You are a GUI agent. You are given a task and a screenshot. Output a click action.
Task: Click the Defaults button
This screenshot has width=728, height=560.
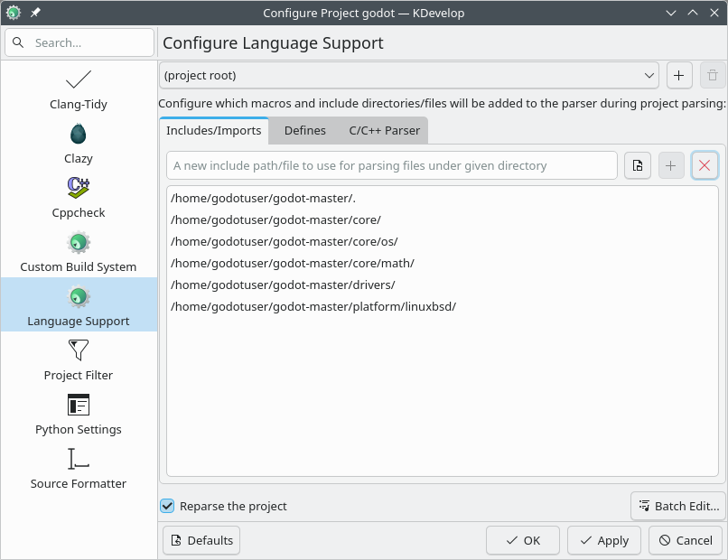[x=201, y=540]
